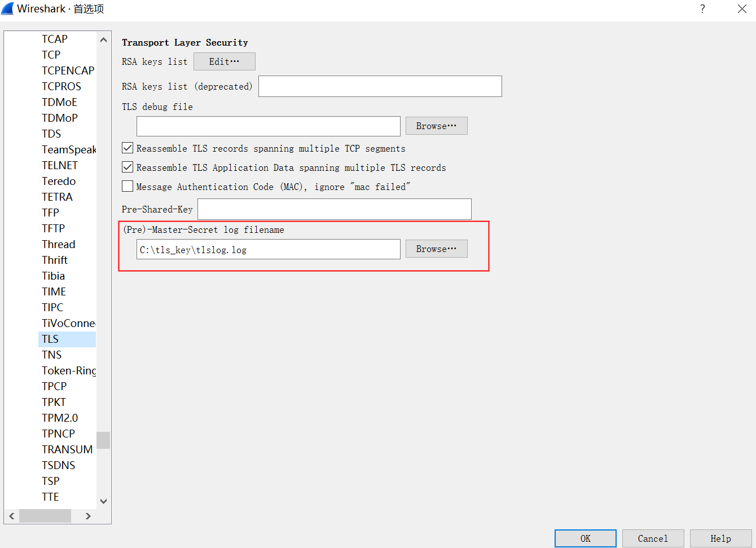Click the RSA keys list (deprecated) field
The image size is (756, 548).
380,86
